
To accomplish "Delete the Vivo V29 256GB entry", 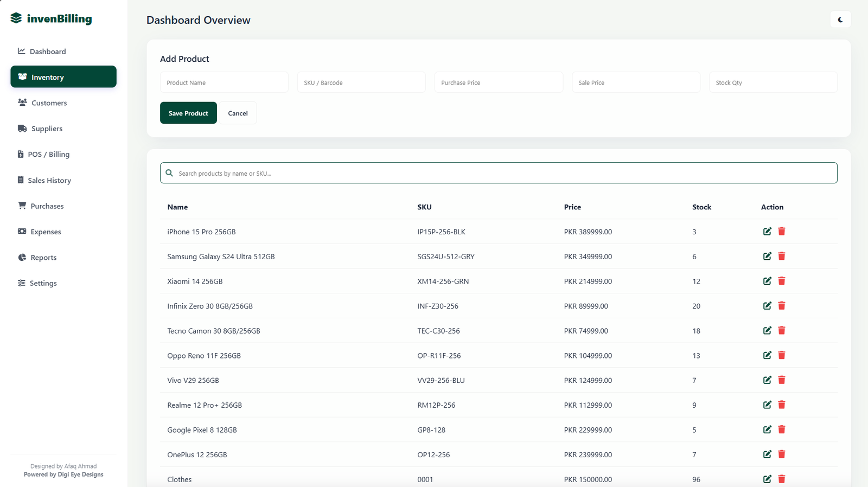I will pyautogui.click(x=782, y=380).
